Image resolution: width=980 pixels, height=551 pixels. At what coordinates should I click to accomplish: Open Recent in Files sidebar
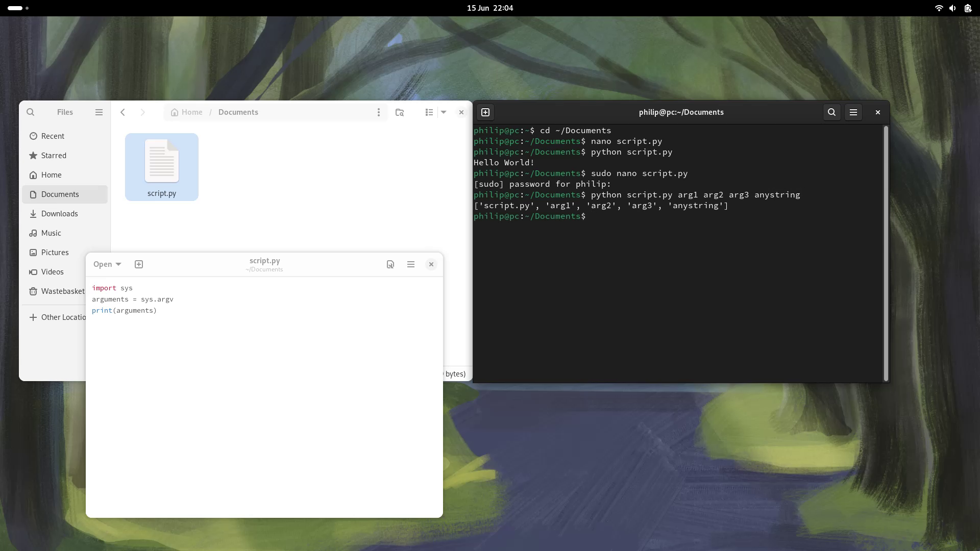coord(65,136)
